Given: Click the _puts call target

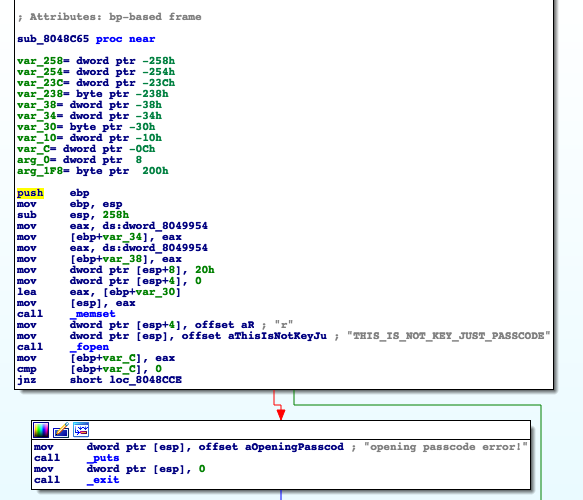Looking at the screenshot, I should pos(103,458).
